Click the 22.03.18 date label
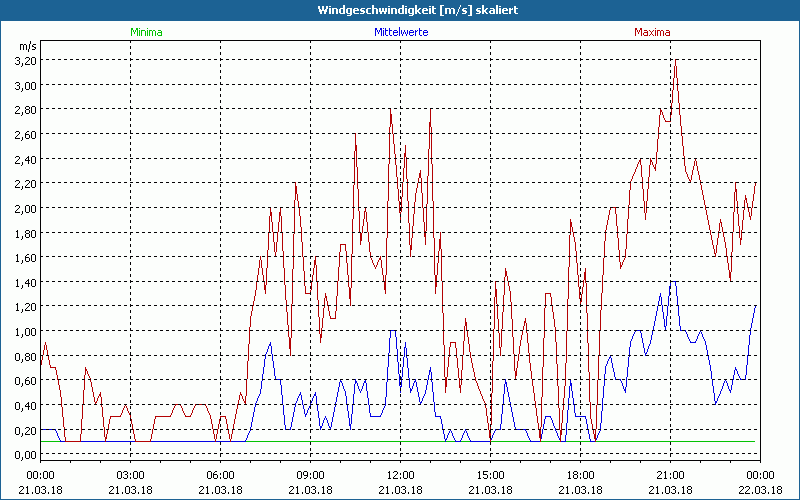 point(760,489)
